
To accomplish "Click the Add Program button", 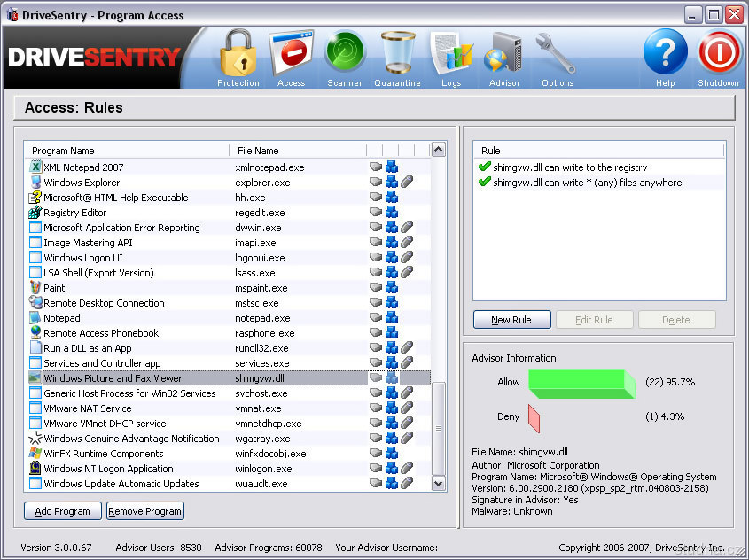I will (62, 511).
